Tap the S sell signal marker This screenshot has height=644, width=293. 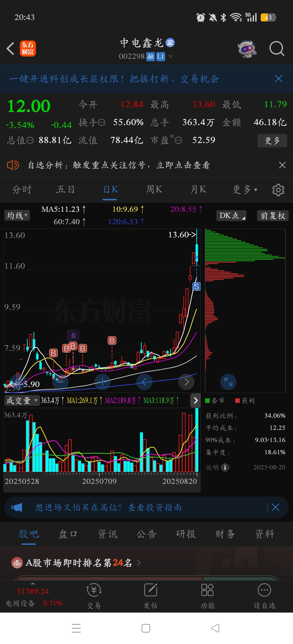(x=196, y=286)
